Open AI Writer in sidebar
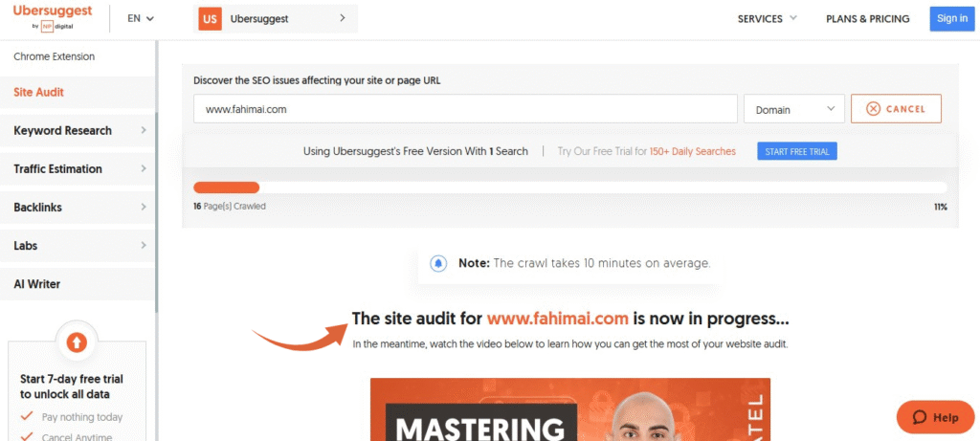The width and height of the screenshot is (980, 441). 77,284
